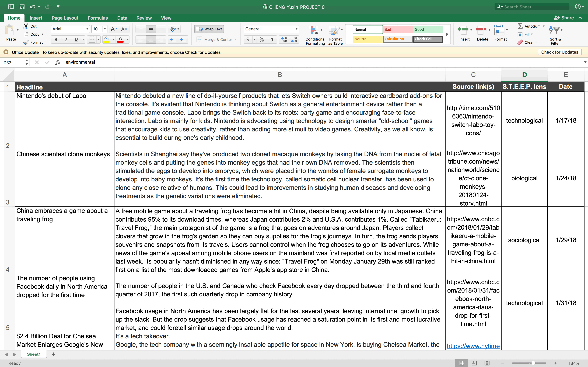Open the nytimes hyperlink in column C
This screenshot has height=367, width=588.
point(473,346)
